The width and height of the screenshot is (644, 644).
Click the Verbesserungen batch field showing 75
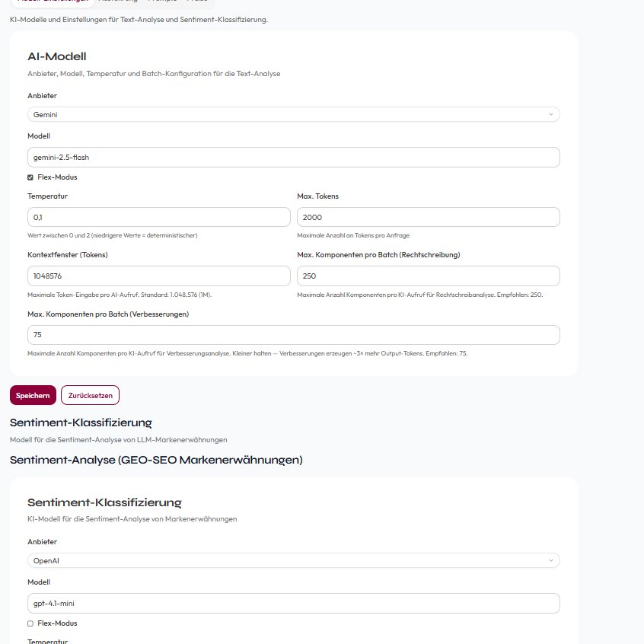pos(293,335)
